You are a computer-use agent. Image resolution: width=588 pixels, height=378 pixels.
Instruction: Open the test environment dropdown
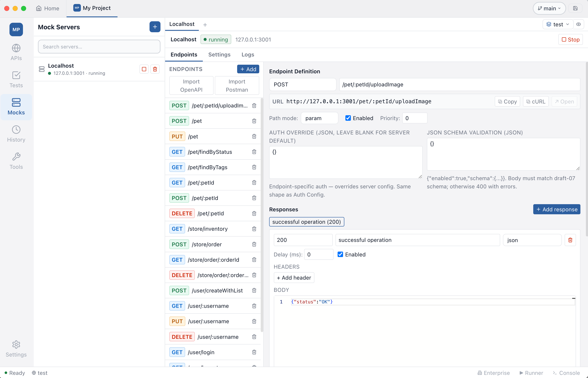pyautogui.click(x=558, y=24)
